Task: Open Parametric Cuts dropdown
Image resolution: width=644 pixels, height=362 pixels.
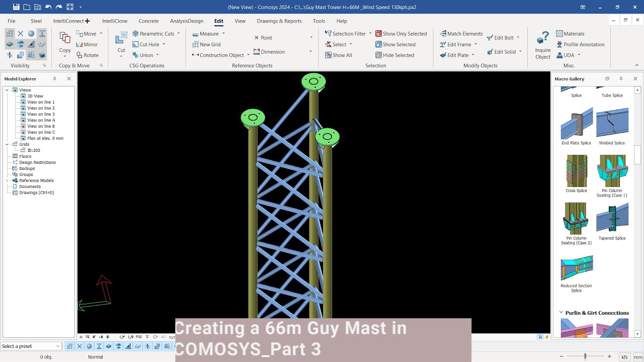Action: [179, 34]
